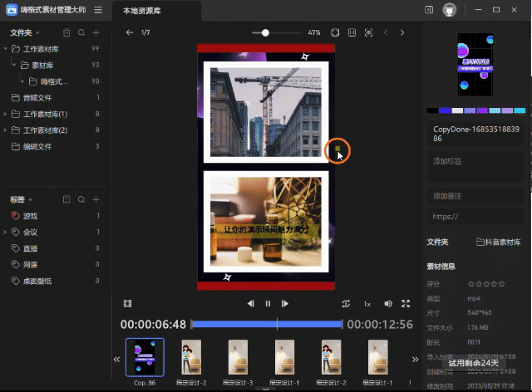Enter fullscreen video preview
This screenshot has width=532, height=392.
[406, 303]
